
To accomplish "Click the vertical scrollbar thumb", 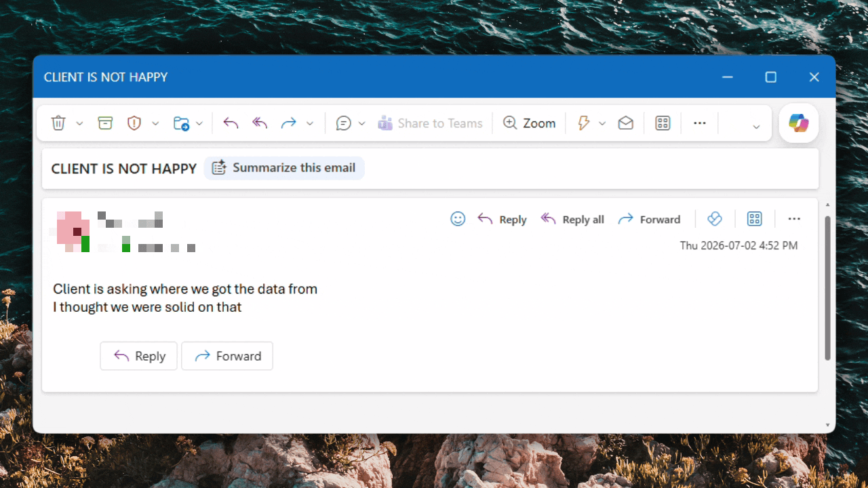I will (827, 288).
